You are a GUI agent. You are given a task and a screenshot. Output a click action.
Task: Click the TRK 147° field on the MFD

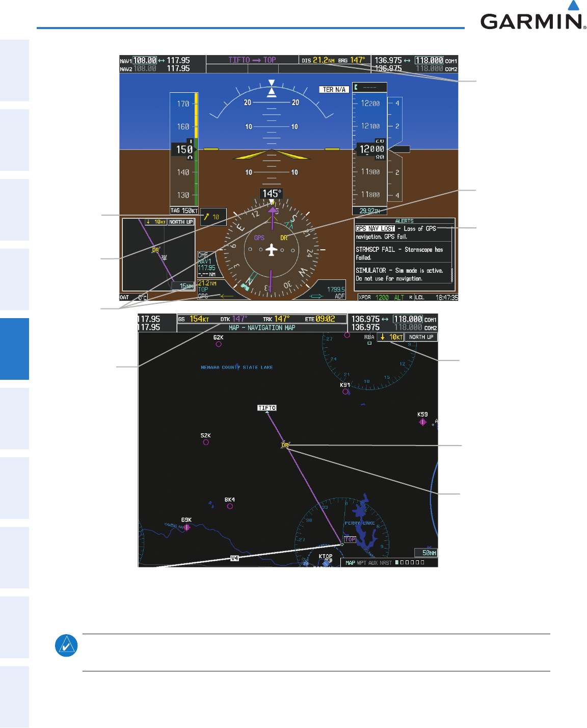pyautogui.click(x=276, y=319)
